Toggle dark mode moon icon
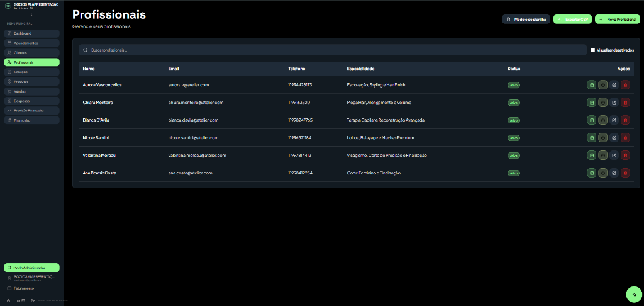The image size is (644, 306). (9, 301)
